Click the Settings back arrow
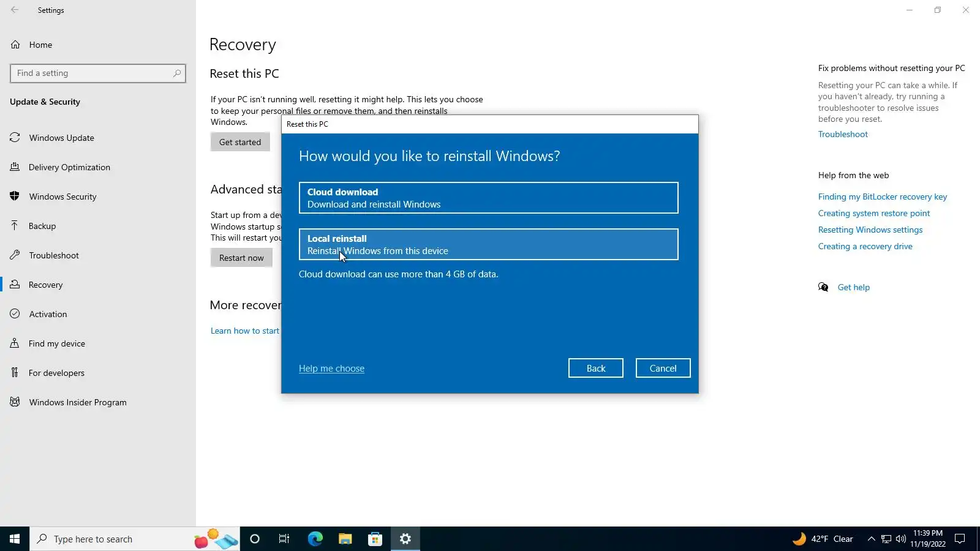This screenshot has width=980, height=551. (x=15, y=10)
